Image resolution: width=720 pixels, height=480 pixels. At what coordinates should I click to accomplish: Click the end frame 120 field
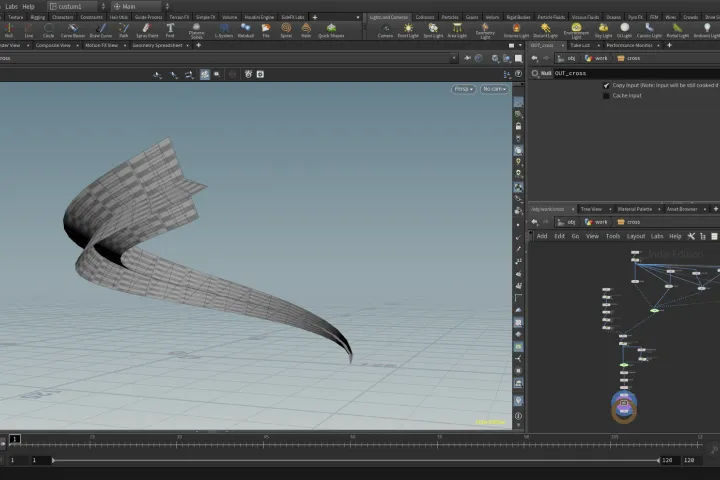pos(668,460)
